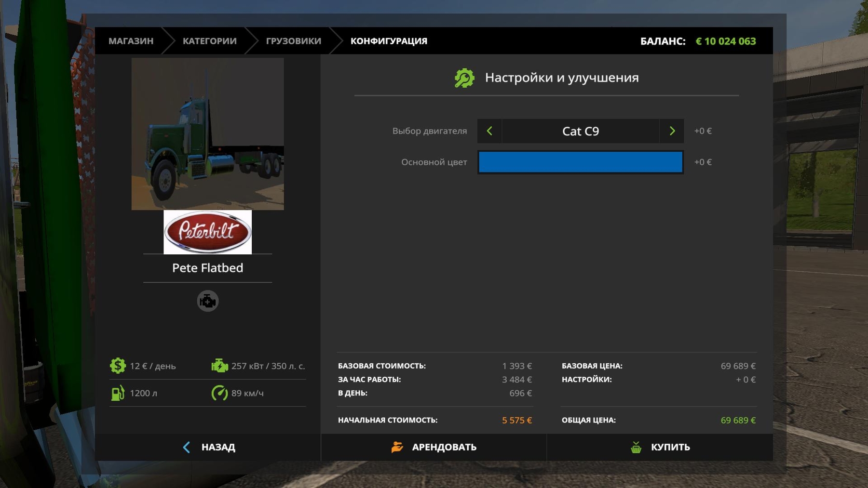Click the green wrench gear settings icon
Screen dimensions: 868x488
click(464, 78)
